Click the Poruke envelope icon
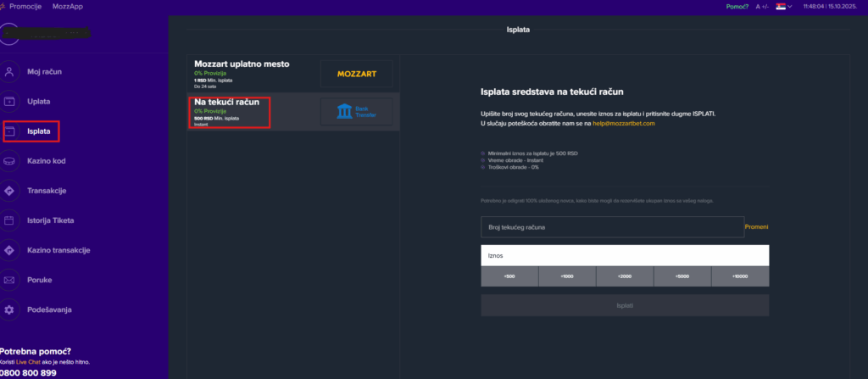 pos(9,280)
